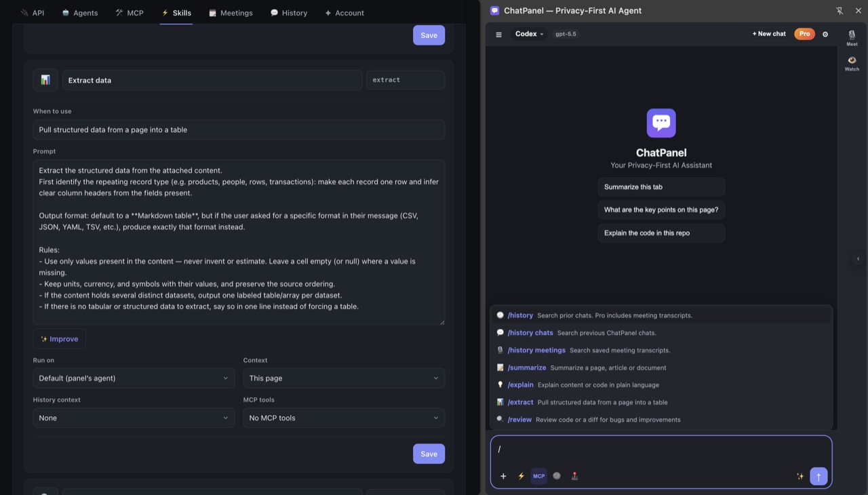
Task: Select the /history meetings command
Action: pyautogui.click(x=661, y=351)
